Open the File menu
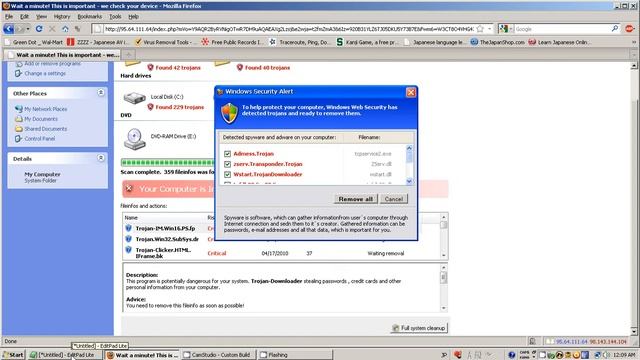The width and height of the screenshot is (640, 360). click(x=9, y=17)
